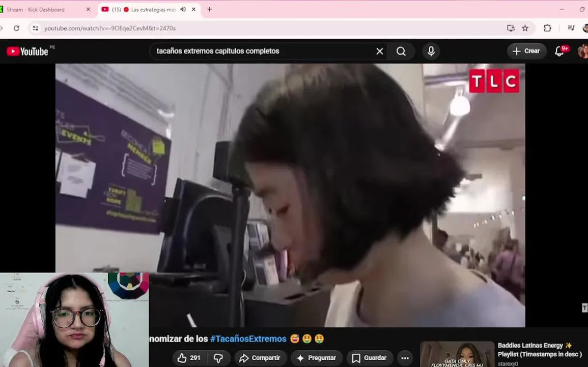588x367 pixels.
Task: Switch to the Las estrategias YouTube tab
Action: click(x=144, y=9)
